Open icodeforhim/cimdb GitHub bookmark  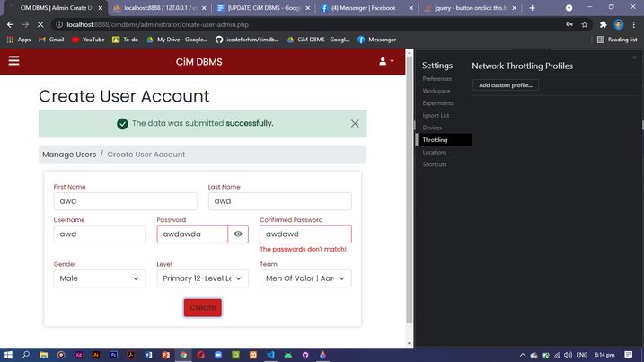247,40
